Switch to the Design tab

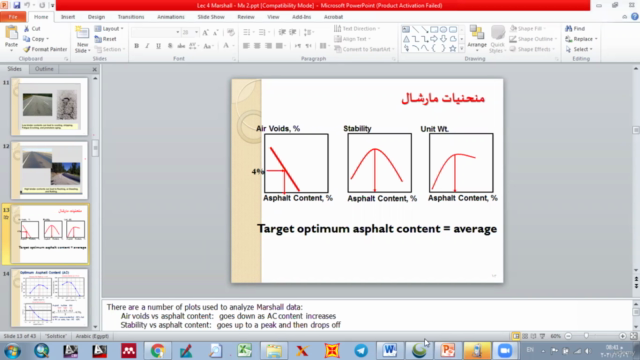coord(96,17)
